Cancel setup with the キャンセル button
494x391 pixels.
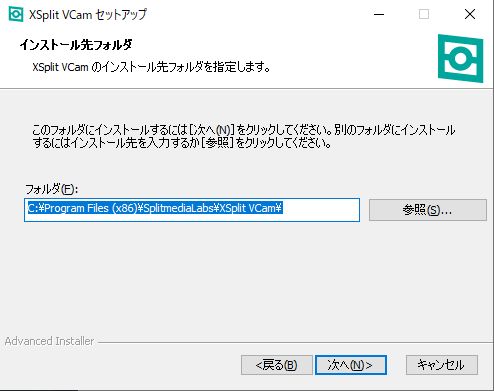441,365
